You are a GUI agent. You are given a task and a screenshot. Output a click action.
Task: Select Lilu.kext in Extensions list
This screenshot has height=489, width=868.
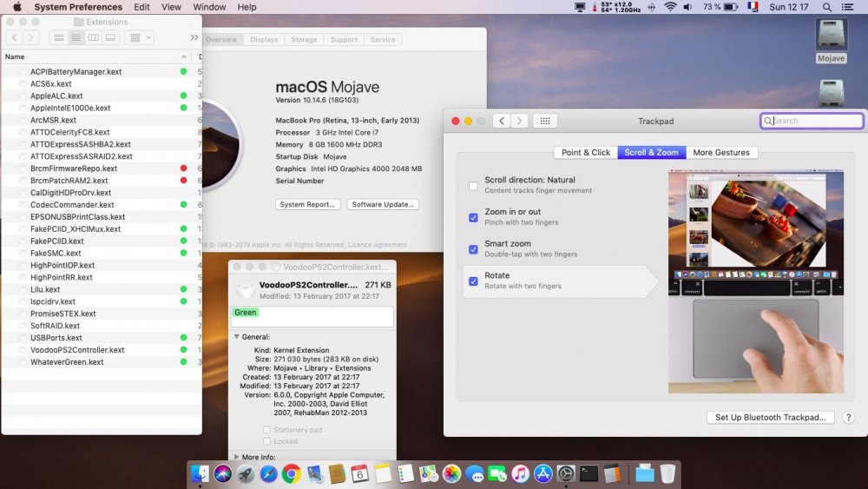(102, 289)
